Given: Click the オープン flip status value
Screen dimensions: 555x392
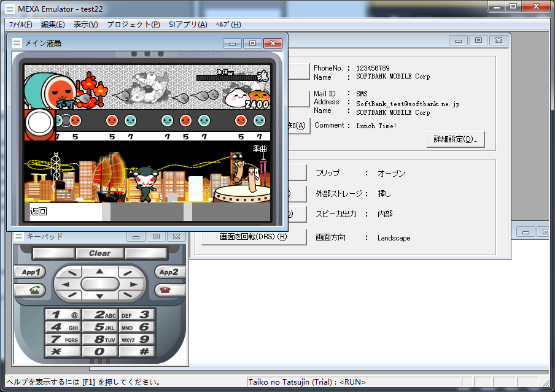Looking at the screenshot, I should [x=391, y=174].
